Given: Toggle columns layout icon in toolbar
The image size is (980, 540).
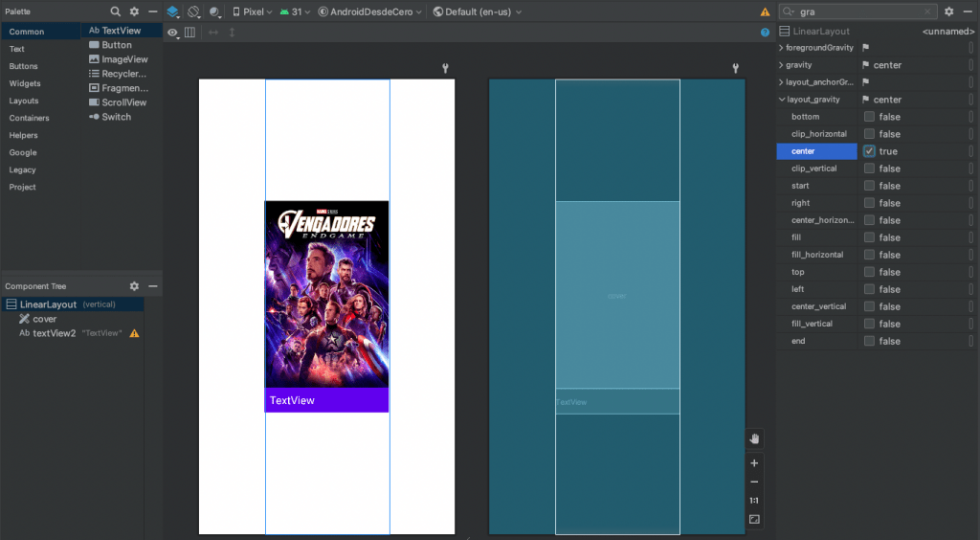Looking at the screenshot, I should 190,33.
